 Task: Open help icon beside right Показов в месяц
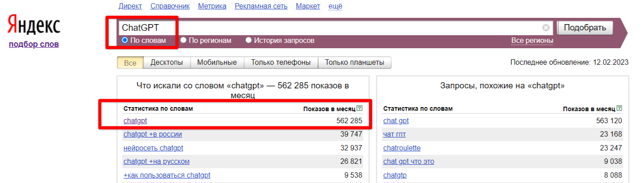point(619,108)
